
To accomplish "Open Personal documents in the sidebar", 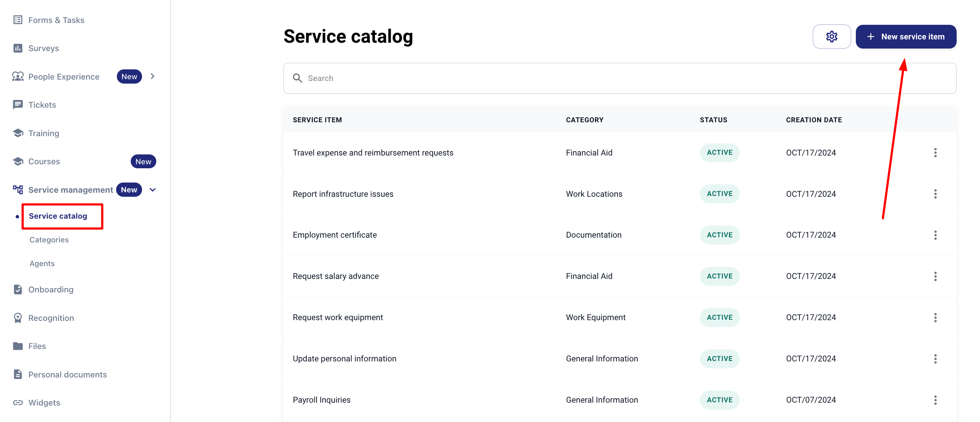I will (67, 375).
